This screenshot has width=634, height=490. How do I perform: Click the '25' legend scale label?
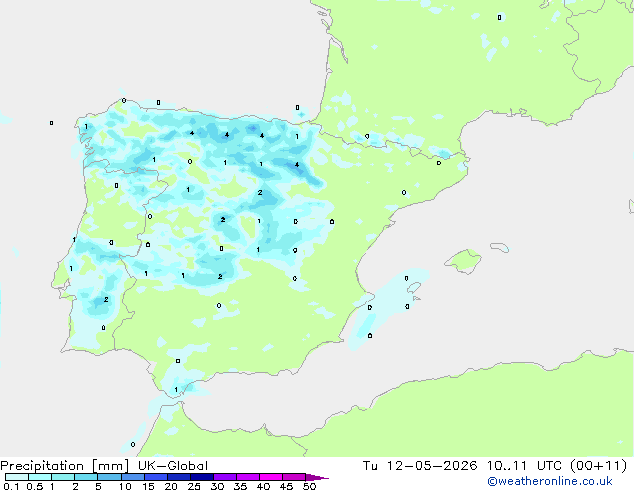pyautogui.click(x=194, y=486)
